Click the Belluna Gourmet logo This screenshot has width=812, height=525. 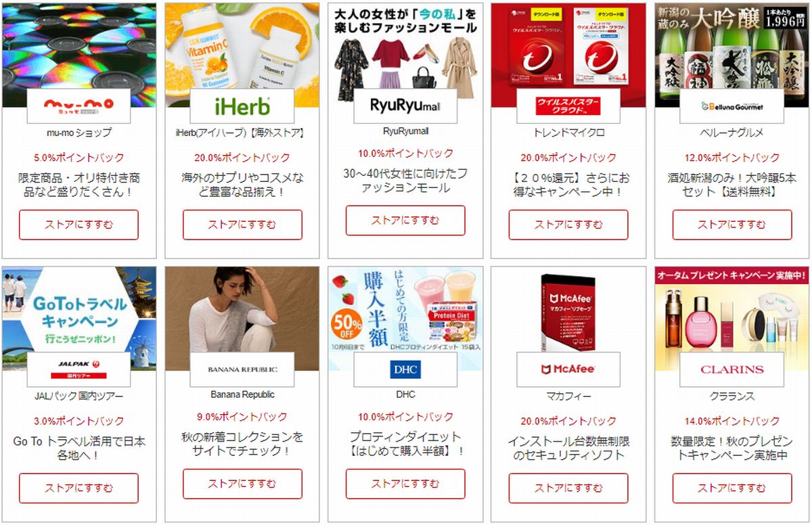click(x=731, y=106)
